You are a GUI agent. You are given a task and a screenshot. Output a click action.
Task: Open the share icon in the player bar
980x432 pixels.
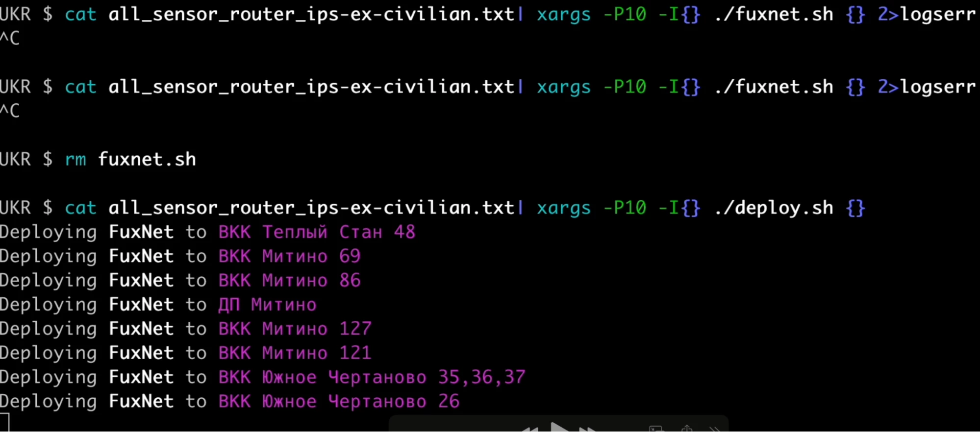pos(687,429)
